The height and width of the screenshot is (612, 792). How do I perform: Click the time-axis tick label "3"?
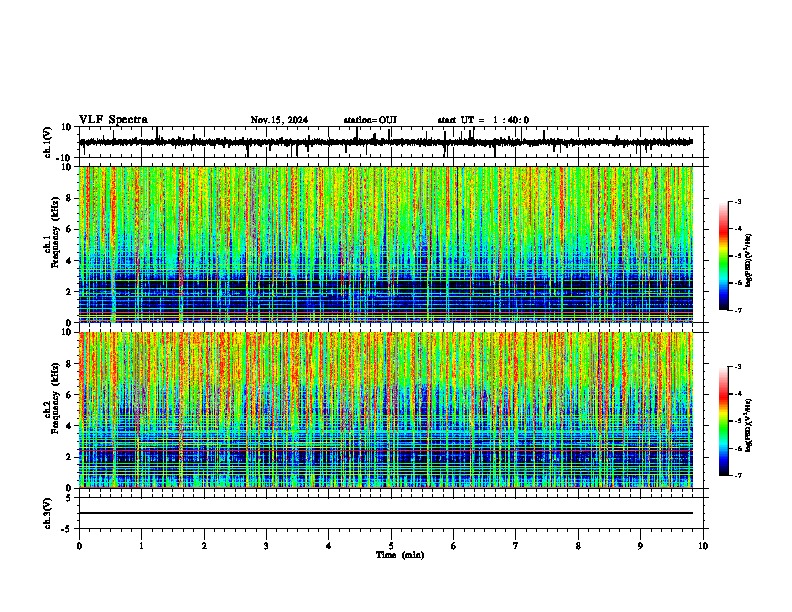tap(266, 546)
